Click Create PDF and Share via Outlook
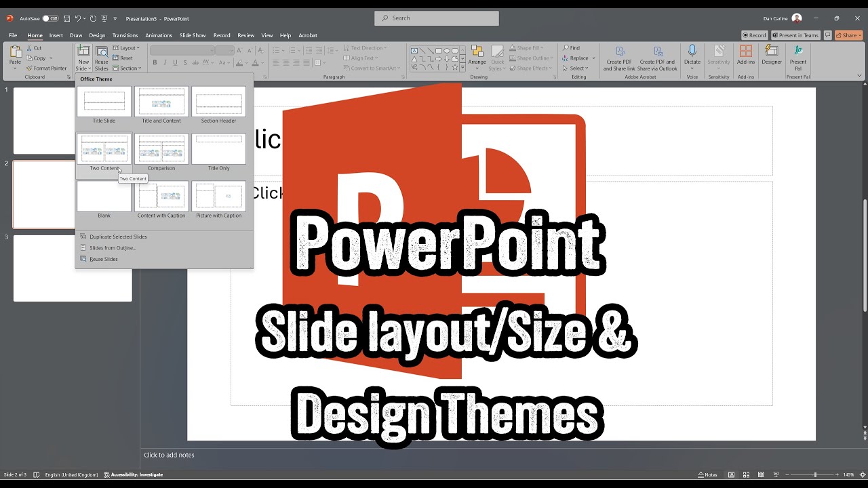 657,58
